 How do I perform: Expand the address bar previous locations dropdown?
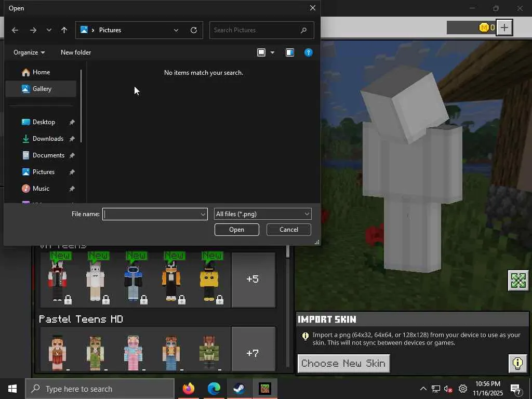(176, 30)
